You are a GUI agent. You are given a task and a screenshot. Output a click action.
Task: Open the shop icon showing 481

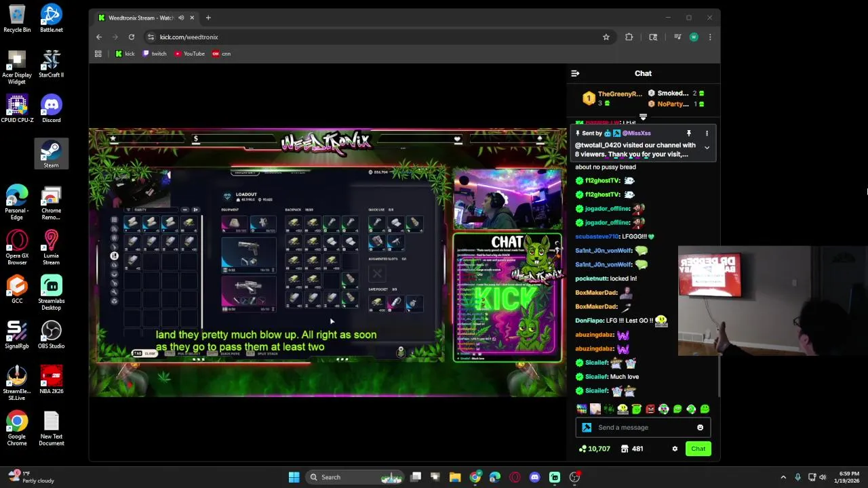coord(631,449)
